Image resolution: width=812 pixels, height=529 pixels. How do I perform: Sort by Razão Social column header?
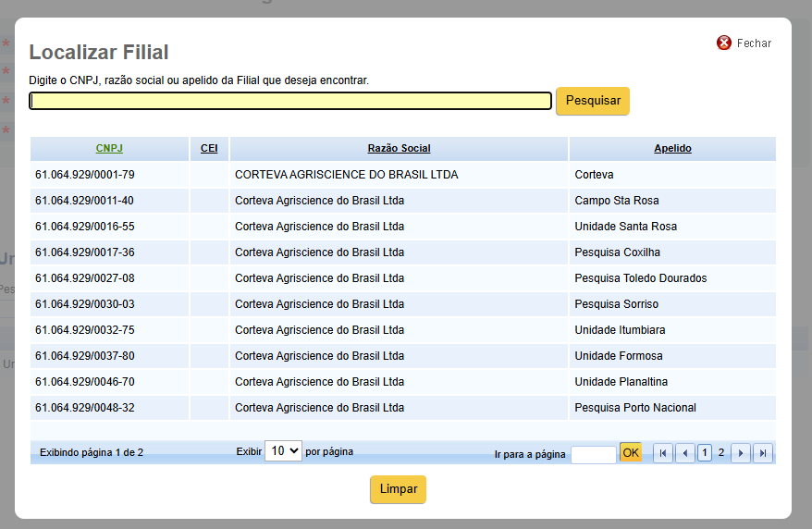[399, 149]
